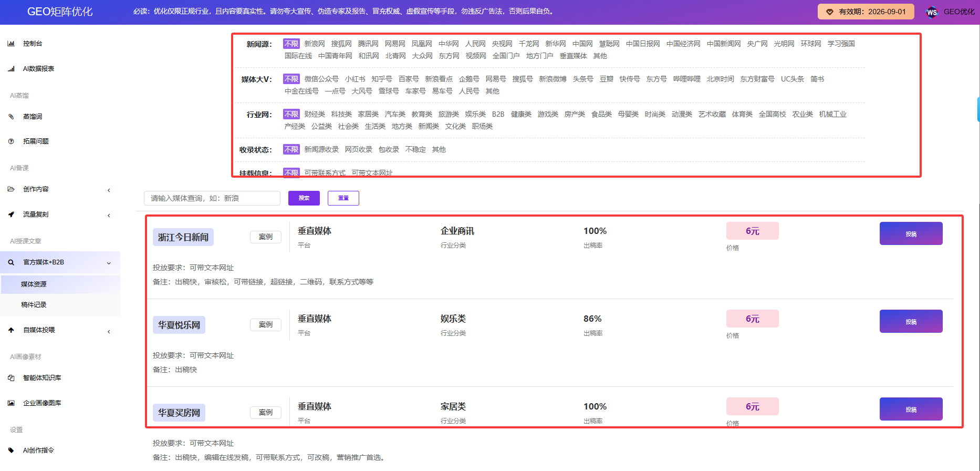Expand the 流量复刻 submenu chevron
The image size is (980, 471).
(x=109, y=216)
